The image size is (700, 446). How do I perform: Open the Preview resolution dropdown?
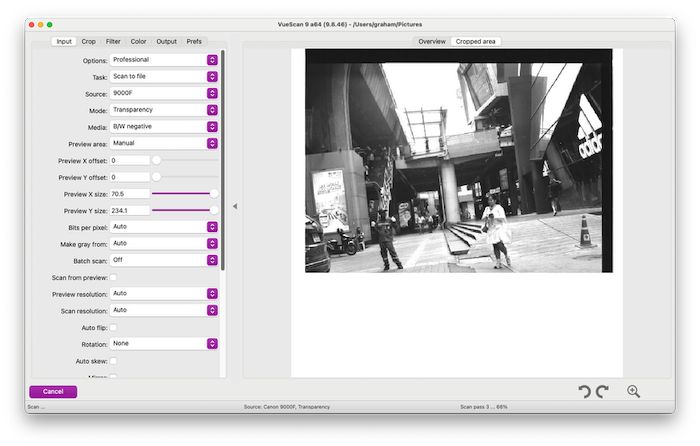164,293
